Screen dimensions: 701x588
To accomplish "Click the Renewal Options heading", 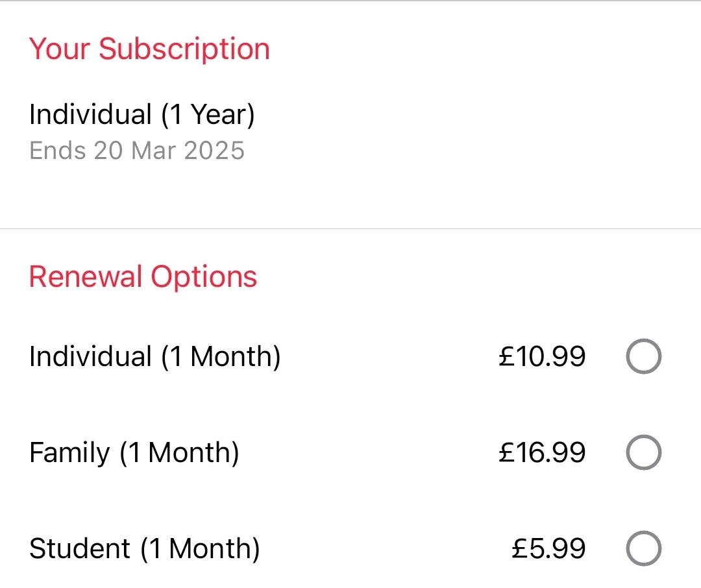I will click(143, 277).
